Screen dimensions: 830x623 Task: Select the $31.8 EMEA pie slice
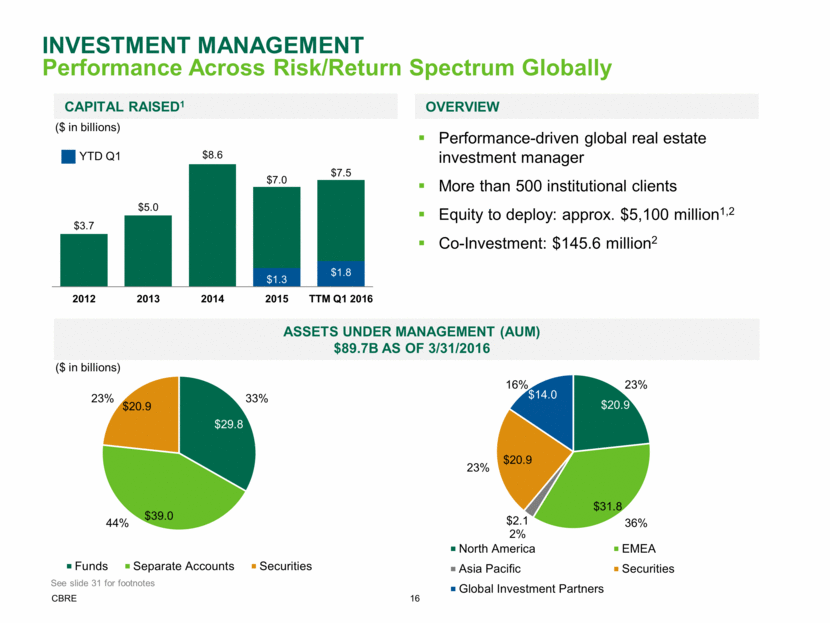(x=600, y=480)
